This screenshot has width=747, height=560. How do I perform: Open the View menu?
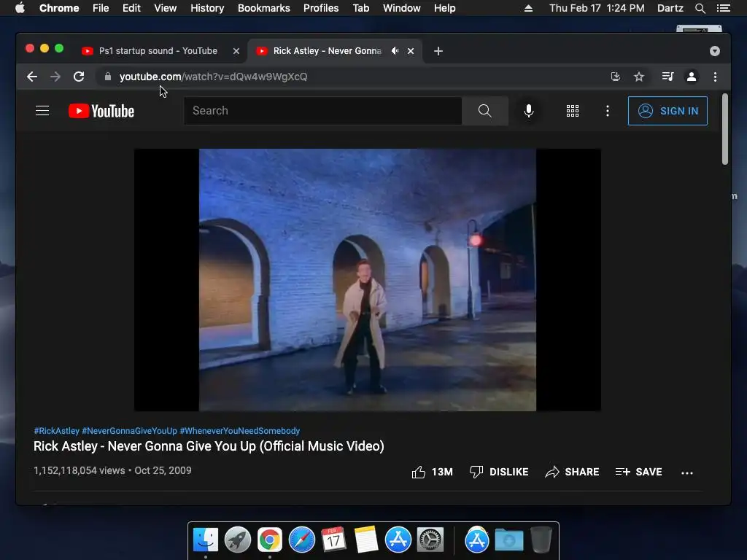point(166,8)
